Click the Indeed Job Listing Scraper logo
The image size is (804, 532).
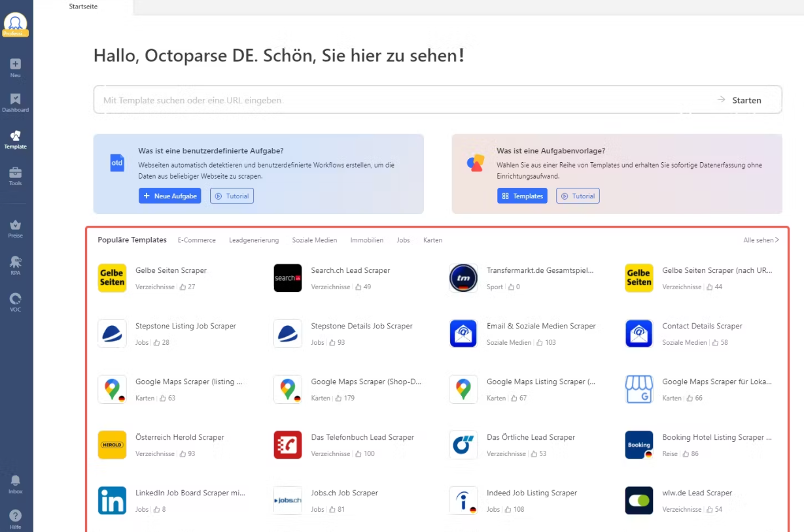pos(464,501)
